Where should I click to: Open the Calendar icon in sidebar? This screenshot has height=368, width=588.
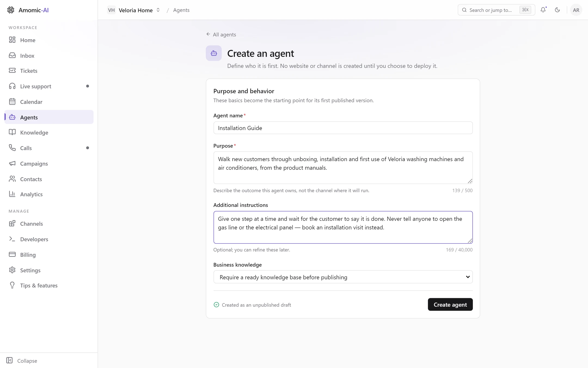tap(12, 102)
